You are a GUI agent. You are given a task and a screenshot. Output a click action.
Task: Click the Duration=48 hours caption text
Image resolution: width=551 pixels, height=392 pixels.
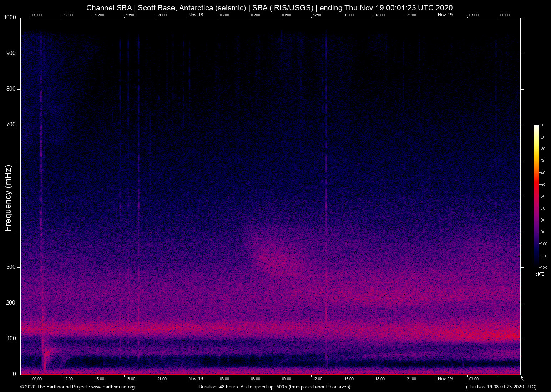coord(275,387)
